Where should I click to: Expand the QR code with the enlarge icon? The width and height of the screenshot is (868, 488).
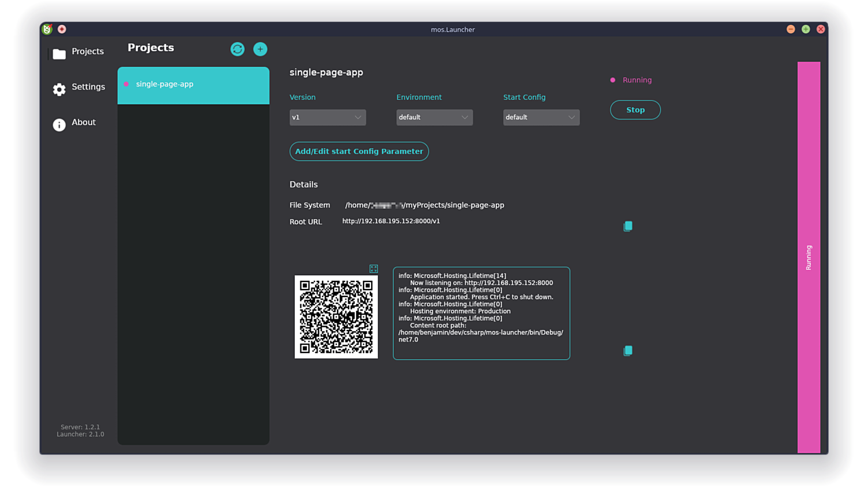point(373,268)
